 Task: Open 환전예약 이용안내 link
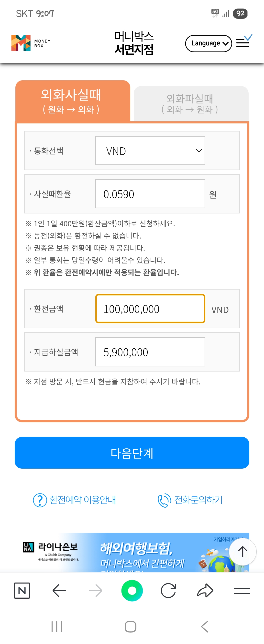(x=74, y=500)
